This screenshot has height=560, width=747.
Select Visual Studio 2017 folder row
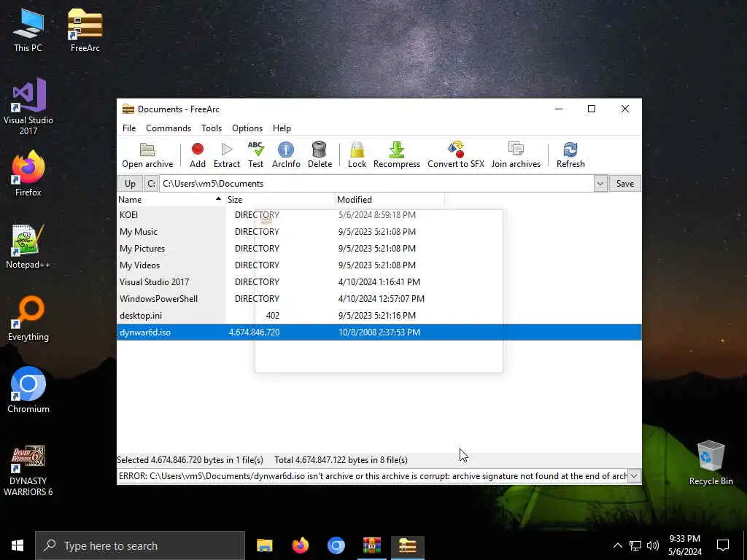379,282
